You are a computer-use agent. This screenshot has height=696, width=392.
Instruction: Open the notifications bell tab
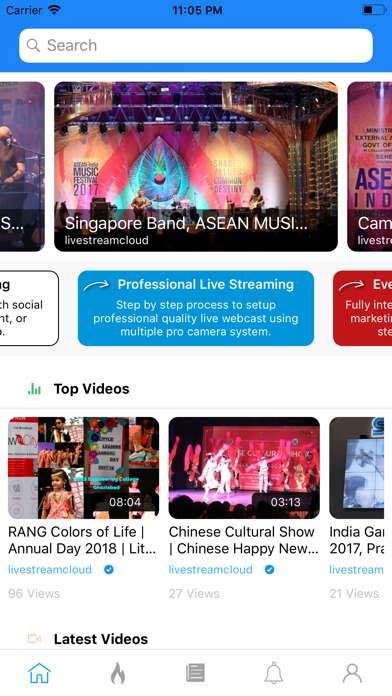click(x=274, y=673)
